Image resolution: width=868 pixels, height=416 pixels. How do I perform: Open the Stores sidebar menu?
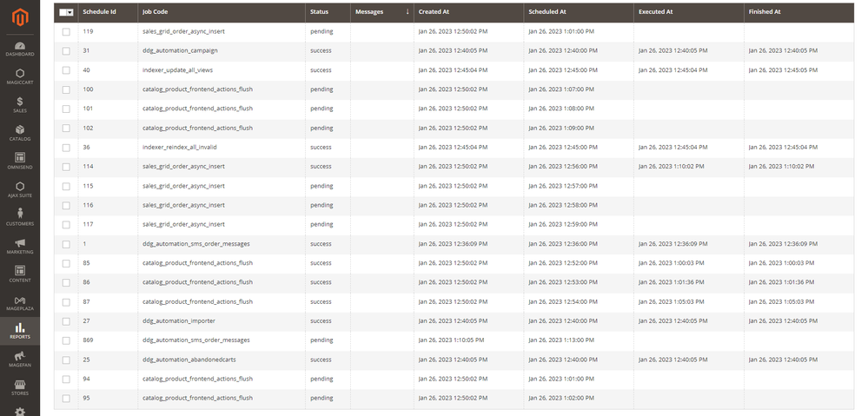[20, 388]
